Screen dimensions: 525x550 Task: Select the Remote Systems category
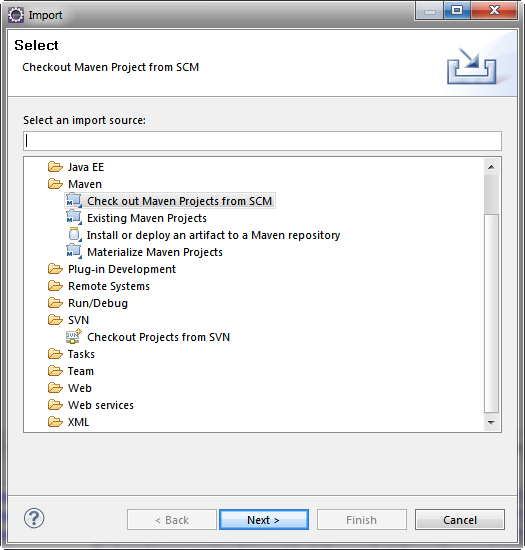tap(109, 286)
